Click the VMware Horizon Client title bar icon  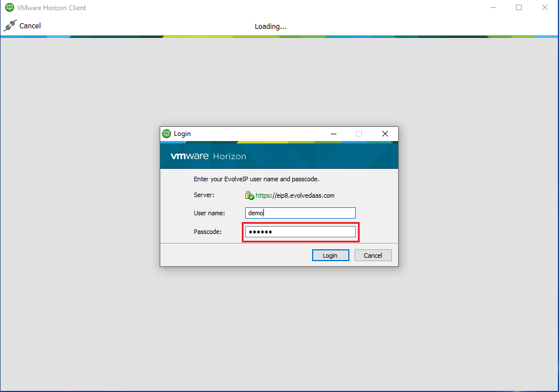pos(9,8)
